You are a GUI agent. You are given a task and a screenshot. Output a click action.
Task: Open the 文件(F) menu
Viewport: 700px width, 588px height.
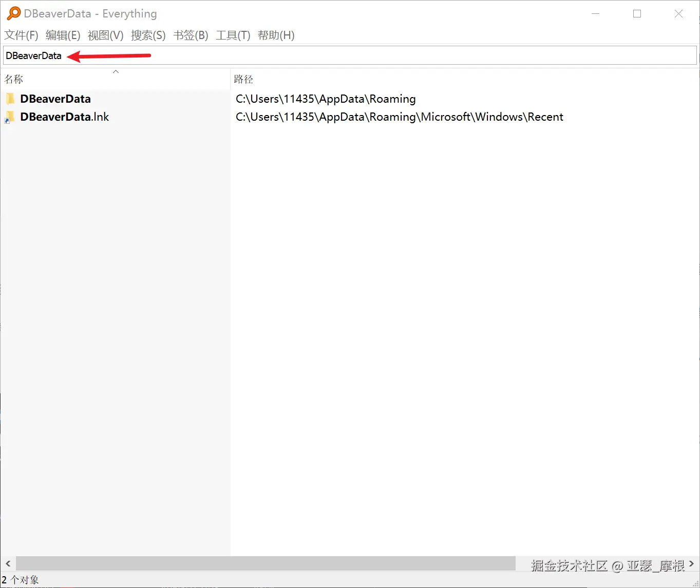(x=22, y=35)
